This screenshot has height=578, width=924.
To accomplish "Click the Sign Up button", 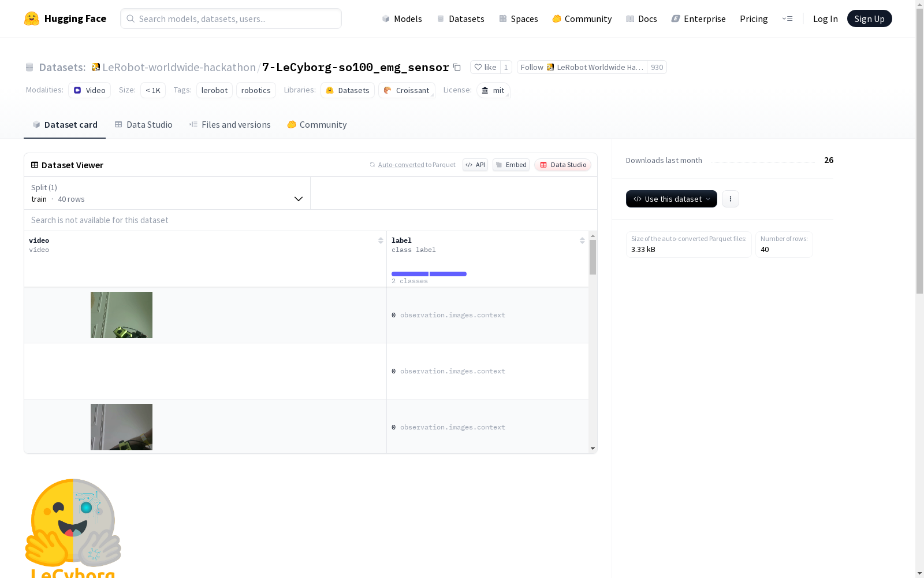I will [x=870, y=18].
